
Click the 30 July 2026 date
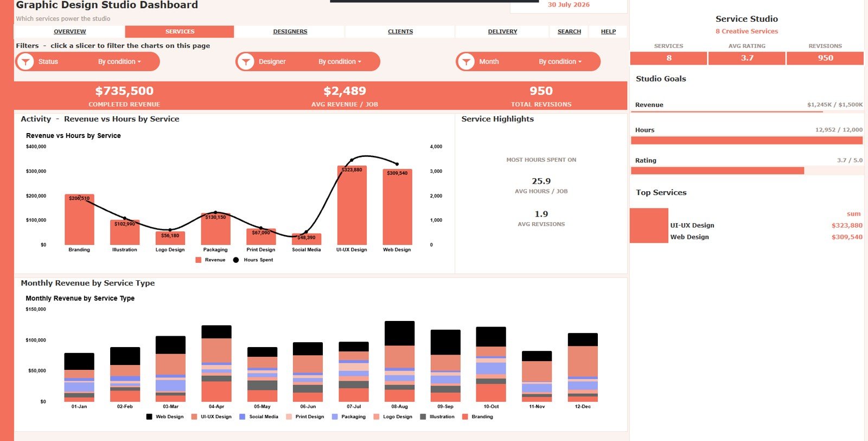click(569, 4)
